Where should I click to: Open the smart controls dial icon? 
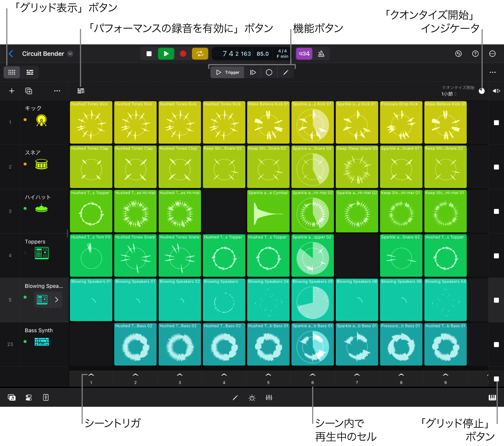[x=252, y=398]
